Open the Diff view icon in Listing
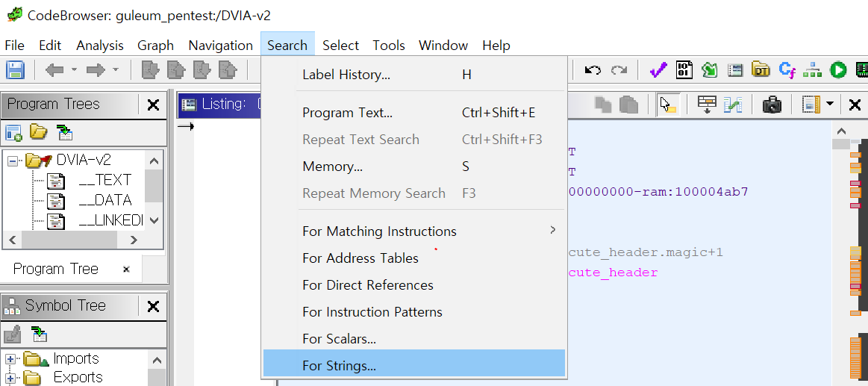Image resolution: width=868 pixels, height=386 pixels. point(733,104)
